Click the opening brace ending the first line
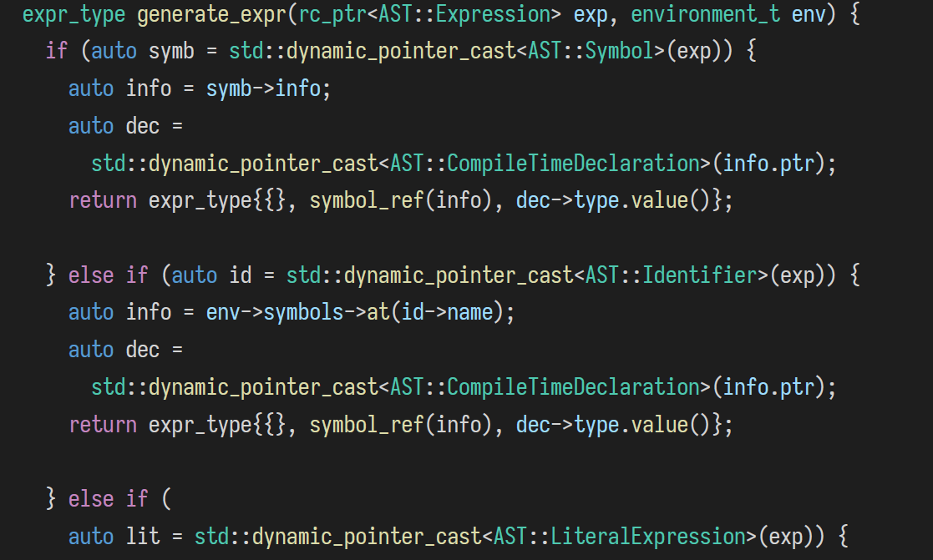Viewport: 933px width, 560px height. click(x=854, y=14)
